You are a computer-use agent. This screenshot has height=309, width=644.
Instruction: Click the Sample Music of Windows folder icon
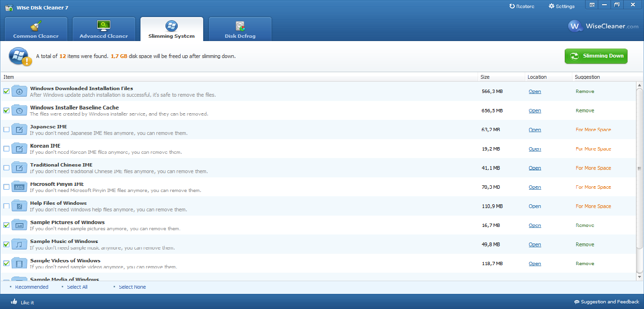(x=19, y=244)
